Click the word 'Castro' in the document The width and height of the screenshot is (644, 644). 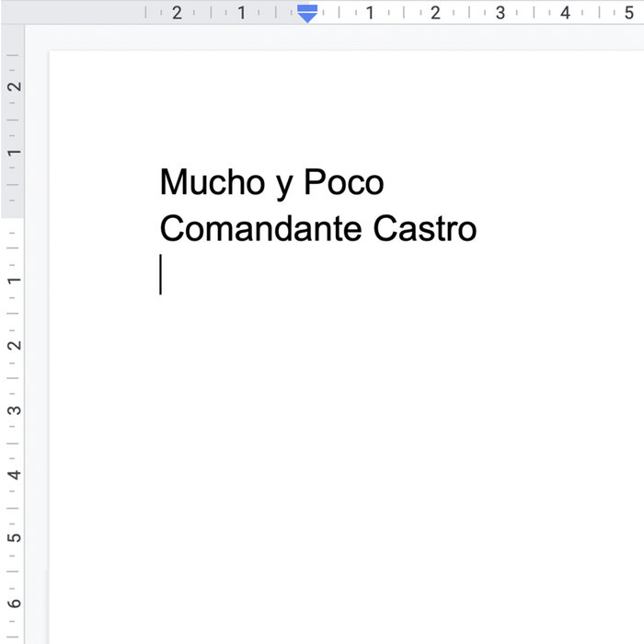(x=425, y=228)
